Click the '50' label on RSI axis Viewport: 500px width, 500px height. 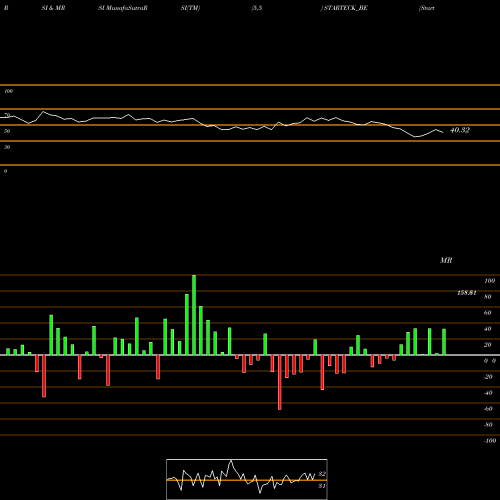point(7,131)
